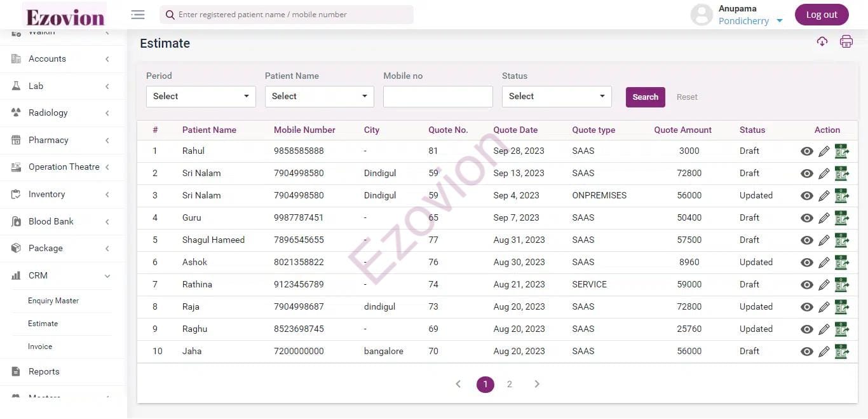Click the Log out button
This screenshot has height=419, width=868.
tap(821, 15)
